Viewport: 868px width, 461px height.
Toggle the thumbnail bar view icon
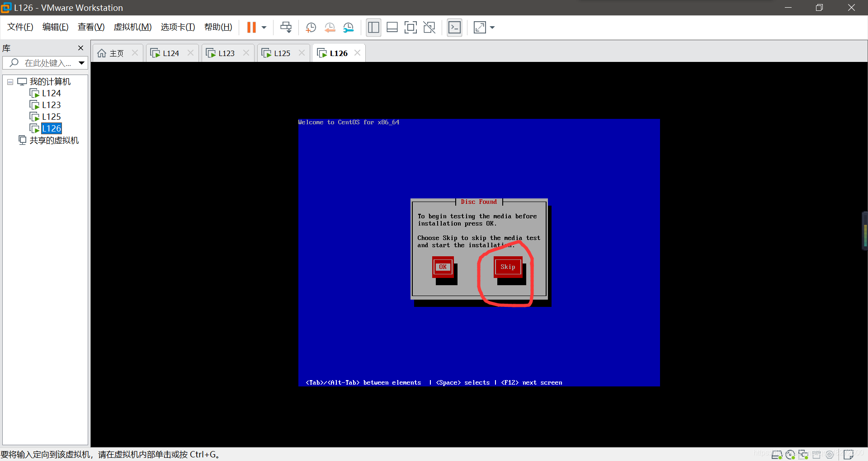pos(392,28)
